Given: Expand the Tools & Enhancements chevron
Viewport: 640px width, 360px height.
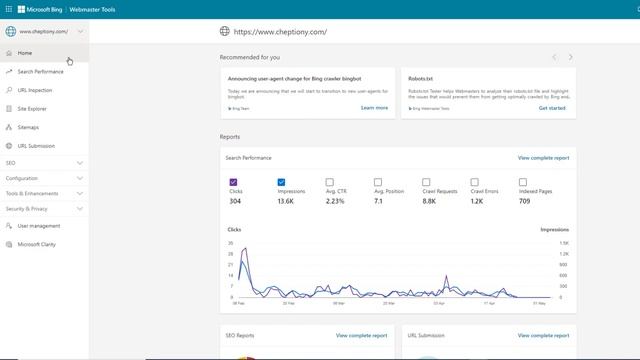Looking at the screenshot, I should click(x=80, y=193).
